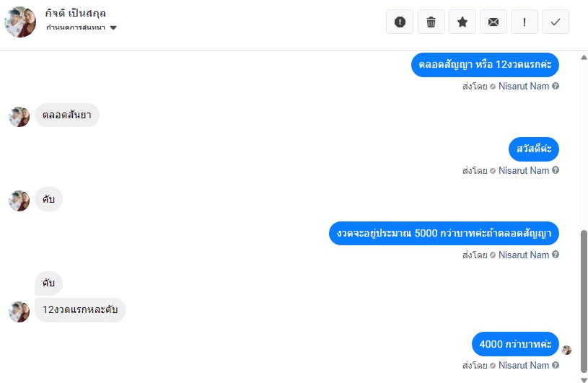Open conversation settings dropdown arrow under the name
Viewport: 588px width, 383px height.
[113, 27]
